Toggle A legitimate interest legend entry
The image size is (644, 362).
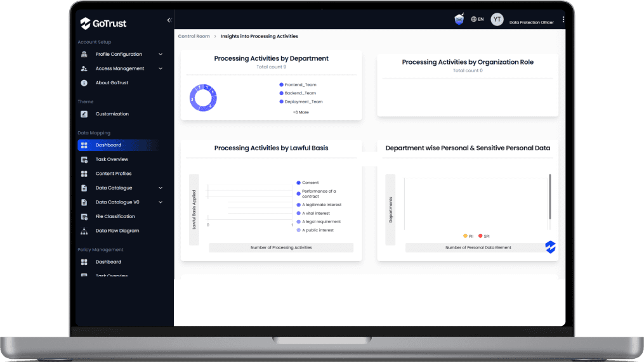[319, 205]
